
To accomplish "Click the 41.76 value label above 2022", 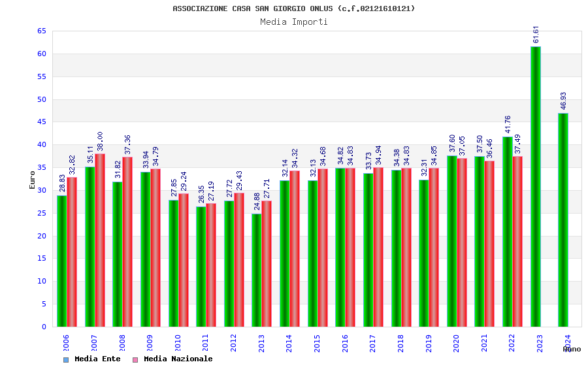I will coord(508,125).
